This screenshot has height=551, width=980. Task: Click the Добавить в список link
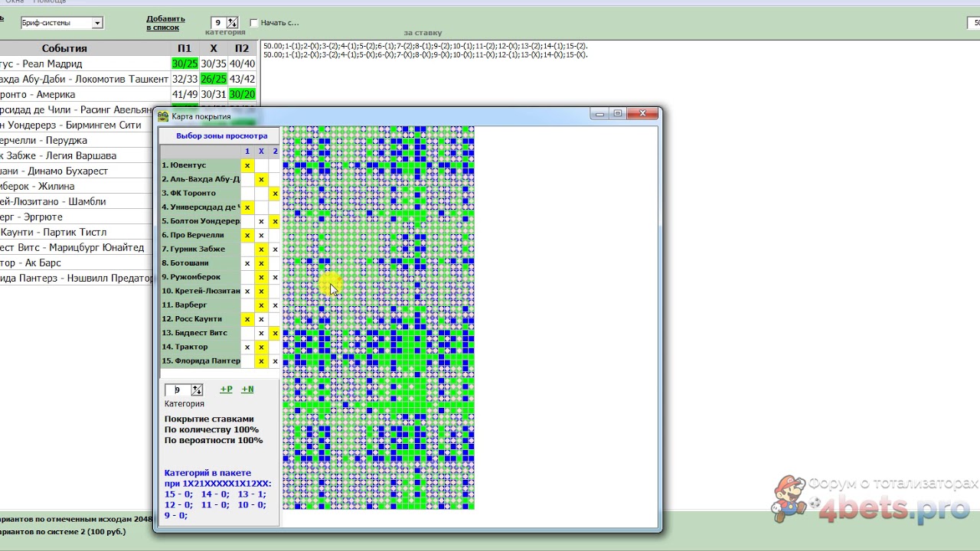click(x=165, y=23)
